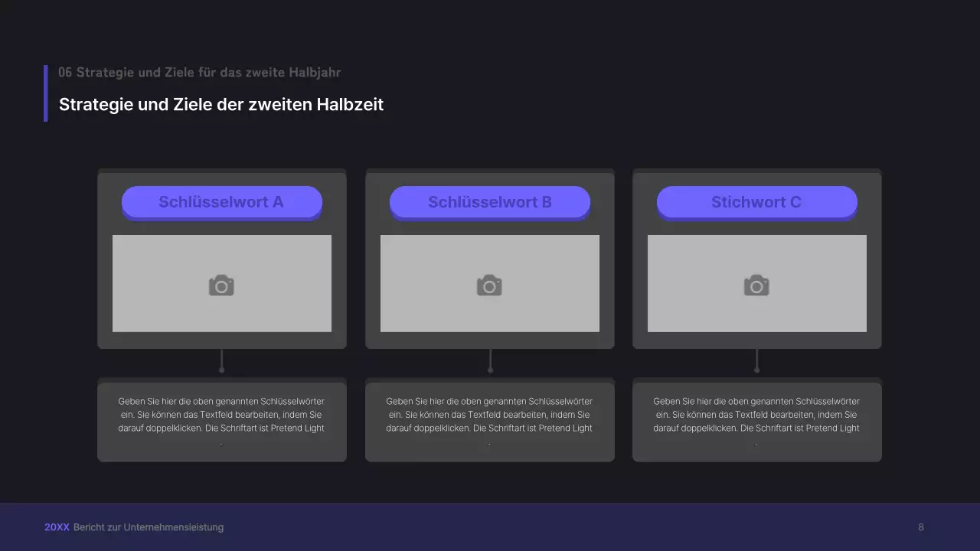Select the Schlüsselwort B pill label
The image size is (980, 551).
(x=489, y=202)
